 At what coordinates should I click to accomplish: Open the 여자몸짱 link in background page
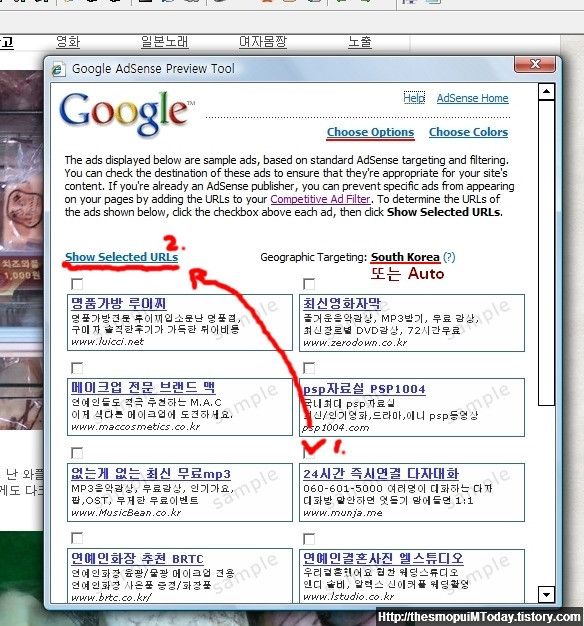[x=263, y=42]
